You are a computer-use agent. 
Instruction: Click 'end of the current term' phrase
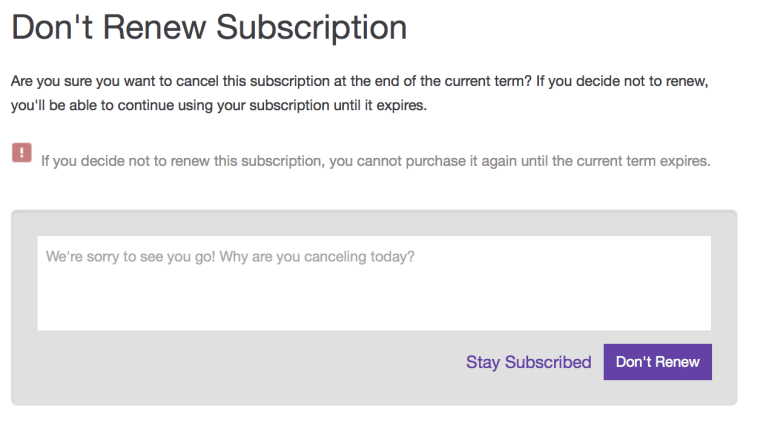point(450,81)
